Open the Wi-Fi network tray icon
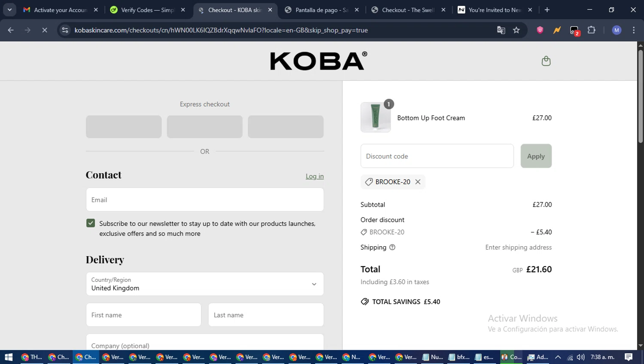The image size is (644, 364). click(x=570, y=357)
